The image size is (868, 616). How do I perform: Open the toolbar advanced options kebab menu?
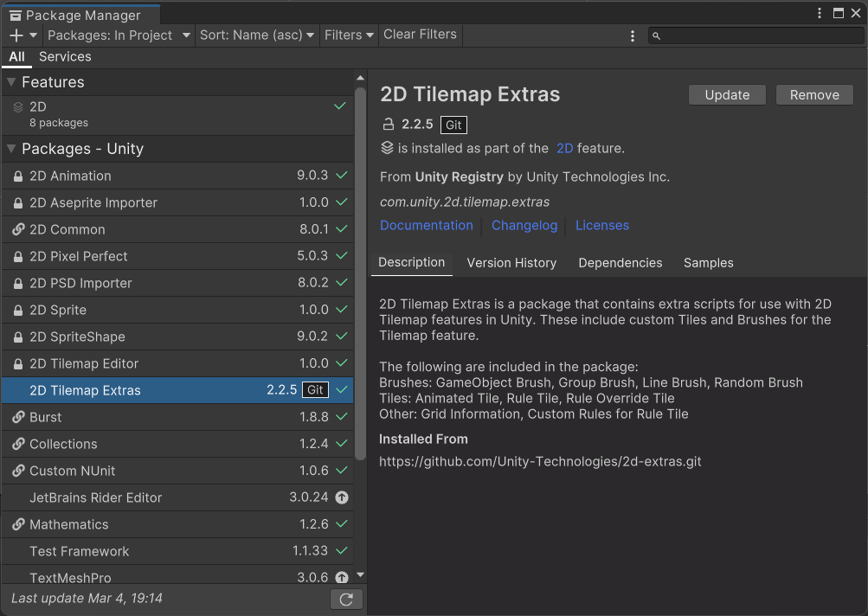pos(633,36)
